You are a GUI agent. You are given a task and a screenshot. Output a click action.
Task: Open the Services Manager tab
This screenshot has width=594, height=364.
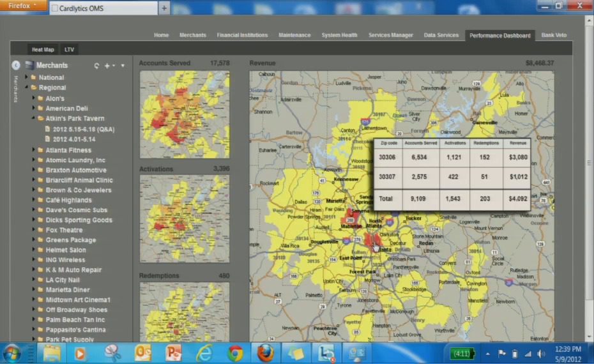coord(390,35)
